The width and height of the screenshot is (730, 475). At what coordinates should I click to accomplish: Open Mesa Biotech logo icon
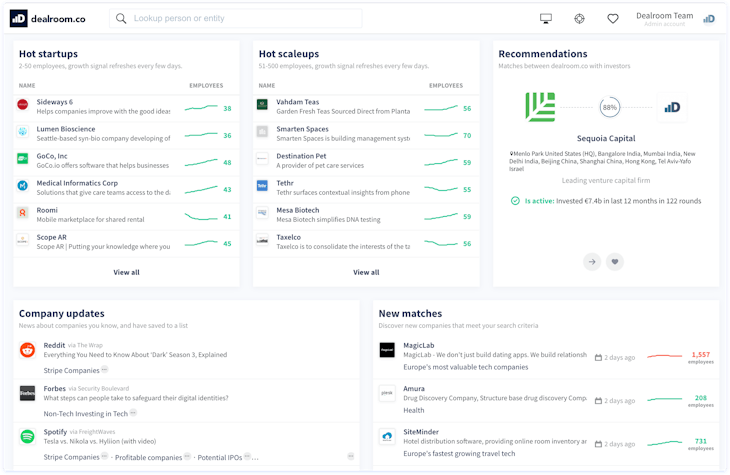263,212
